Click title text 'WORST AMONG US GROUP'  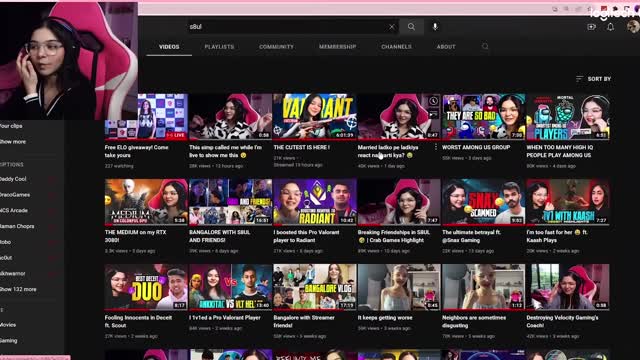point(476,147)
